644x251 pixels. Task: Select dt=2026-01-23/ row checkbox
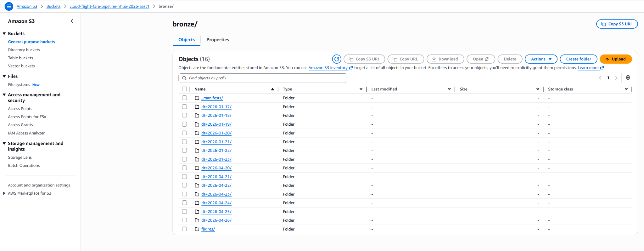click(184, 159)
